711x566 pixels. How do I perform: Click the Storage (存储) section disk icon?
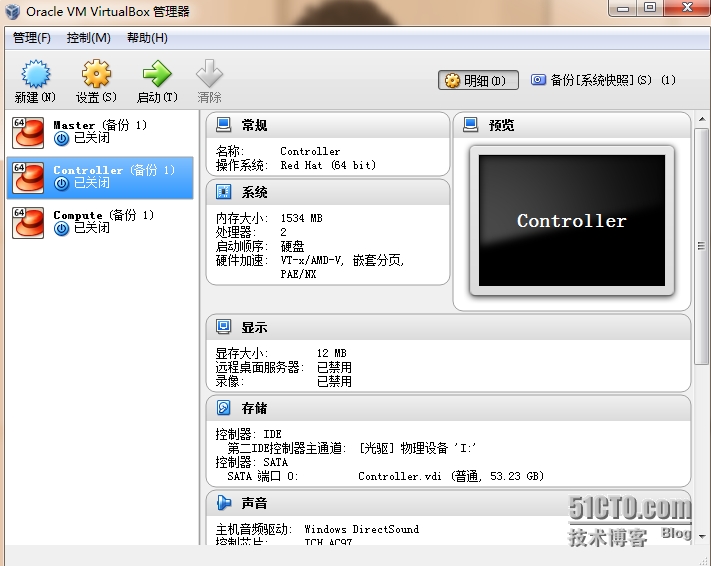pyautogui.click(x=223, y=408)
